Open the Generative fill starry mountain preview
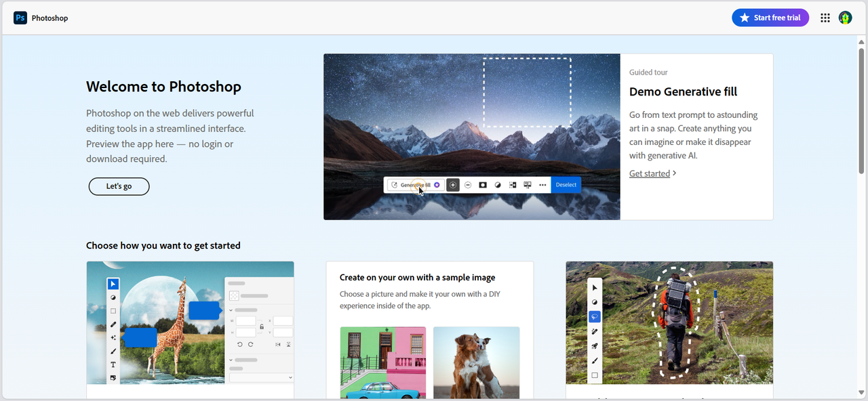This screenshot has width=868, height=401. [472, 137]
